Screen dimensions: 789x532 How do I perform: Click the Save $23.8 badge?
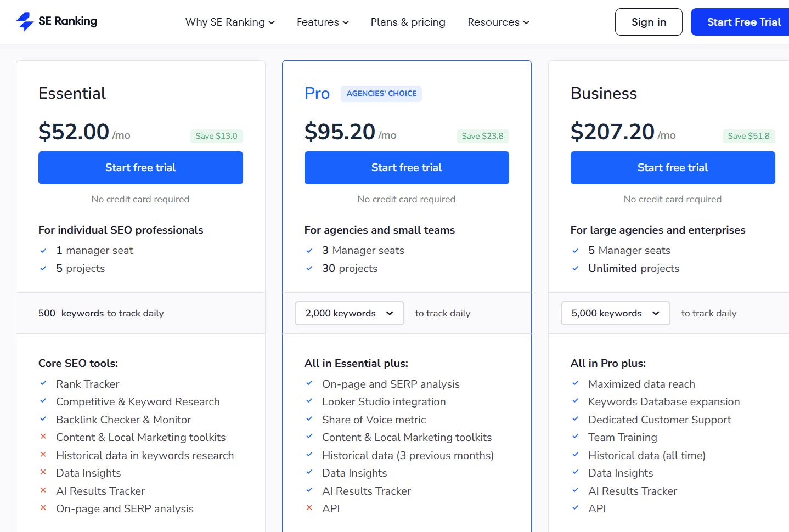coord(482,136)
